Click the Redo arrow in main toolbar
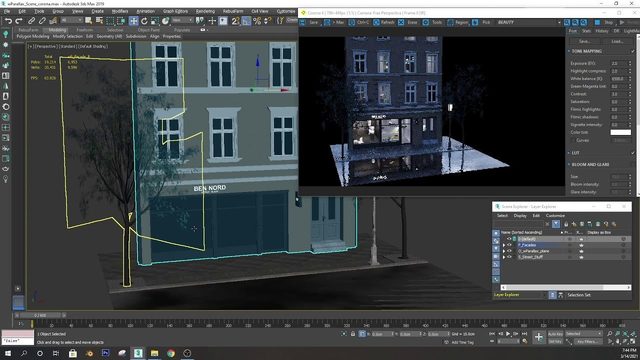The height and width of the screenshot is (360, 640). click(19, 20)
